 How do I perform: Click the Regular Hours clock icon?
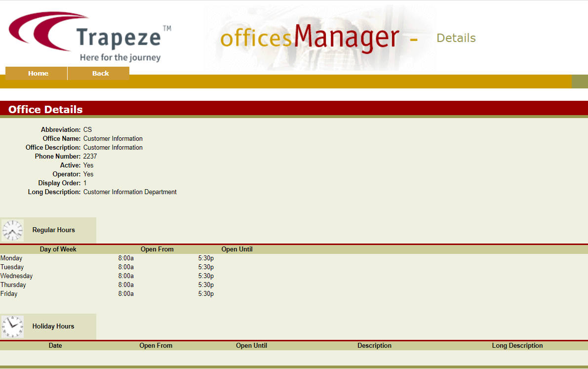[12, 230]
